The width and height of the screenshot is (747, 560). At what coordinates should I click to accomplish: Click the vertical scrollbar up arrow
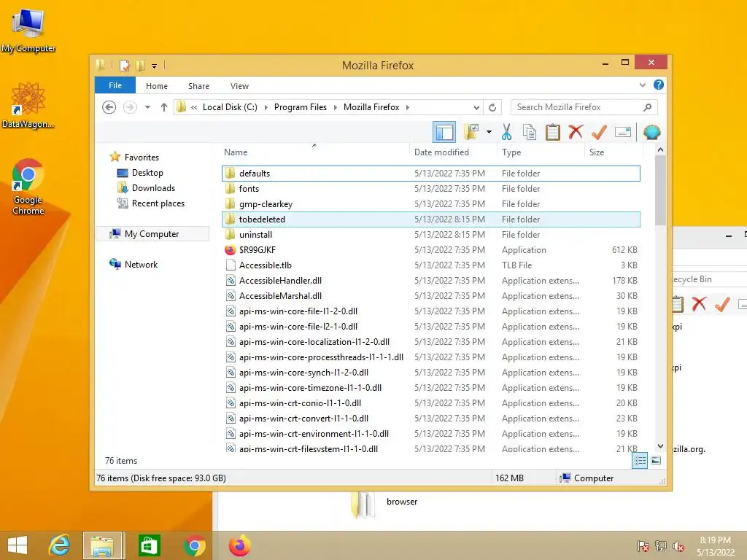click(660, 149)
